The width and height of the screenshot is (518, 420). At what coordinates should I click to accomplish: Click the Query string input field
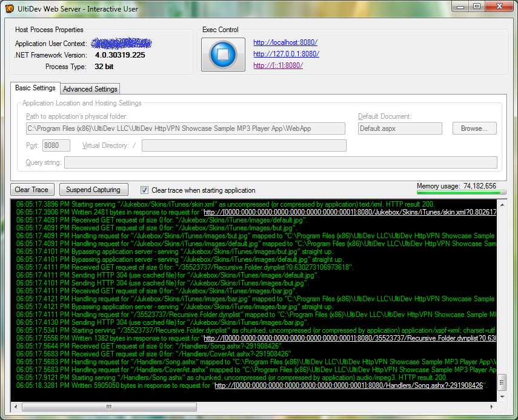281,162
